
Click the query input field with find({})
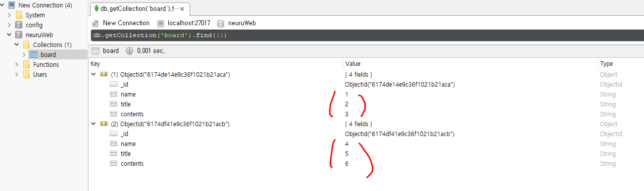(x=367, y=36)
